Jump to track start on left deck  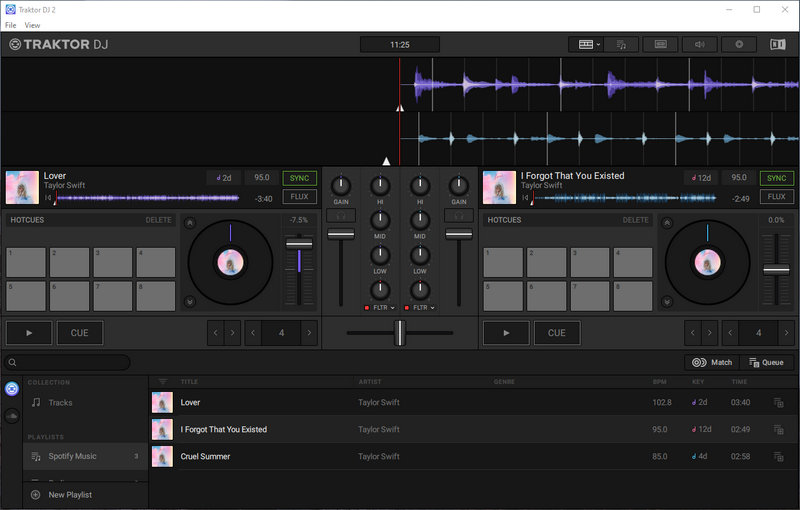48,198
